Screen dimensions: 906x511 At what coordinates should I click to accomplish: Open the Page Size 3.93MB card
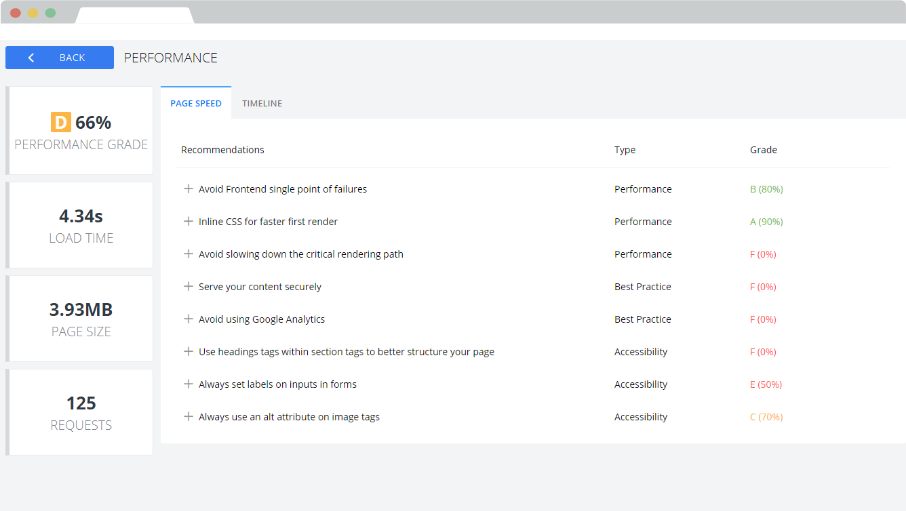pos(80,319)
